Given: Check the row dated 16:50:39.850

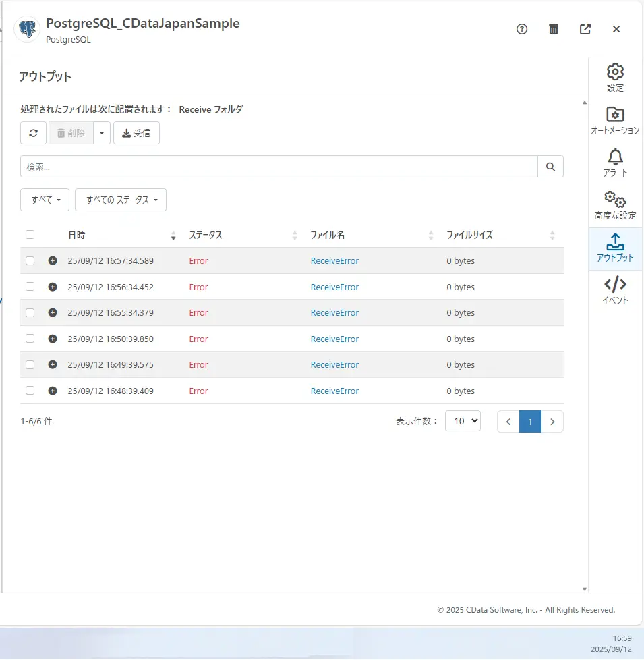Looking at the screenshot, I should [x=30, y=338].
